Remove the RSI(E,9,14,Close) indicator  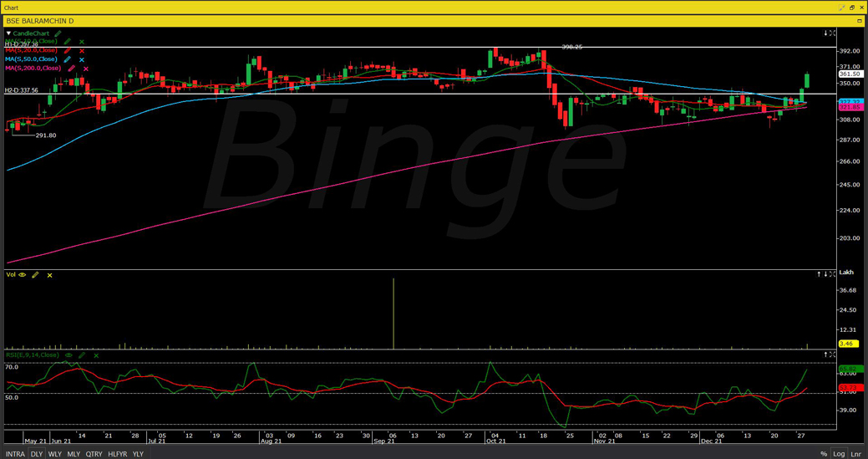coord(96,355)
